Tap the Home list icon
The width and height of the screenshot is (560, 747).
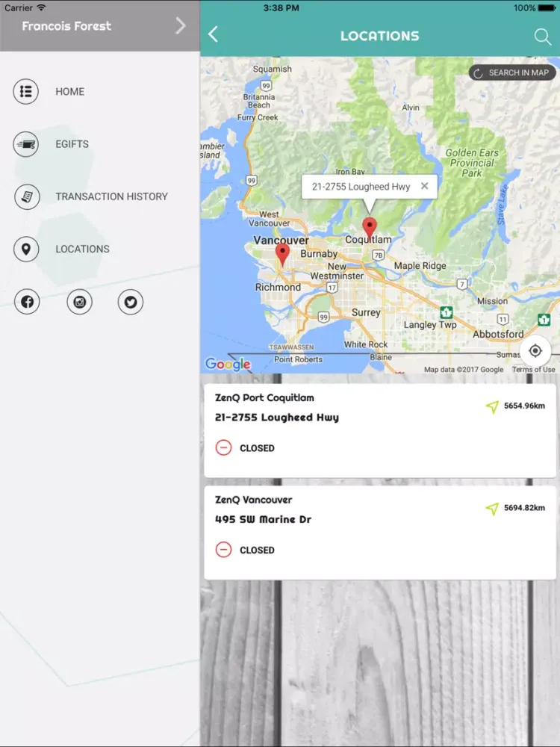click(25, 91)
